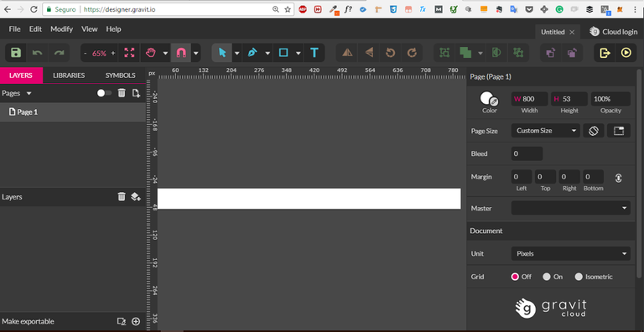Click the Convert to path icon
644x332 pixels.
pyautogui.click(x=518, y=53)
